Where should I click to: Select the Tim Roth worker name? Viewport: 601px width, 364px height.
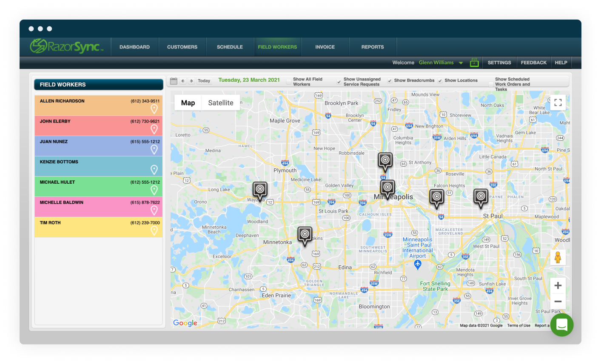[x=50, y=223]
